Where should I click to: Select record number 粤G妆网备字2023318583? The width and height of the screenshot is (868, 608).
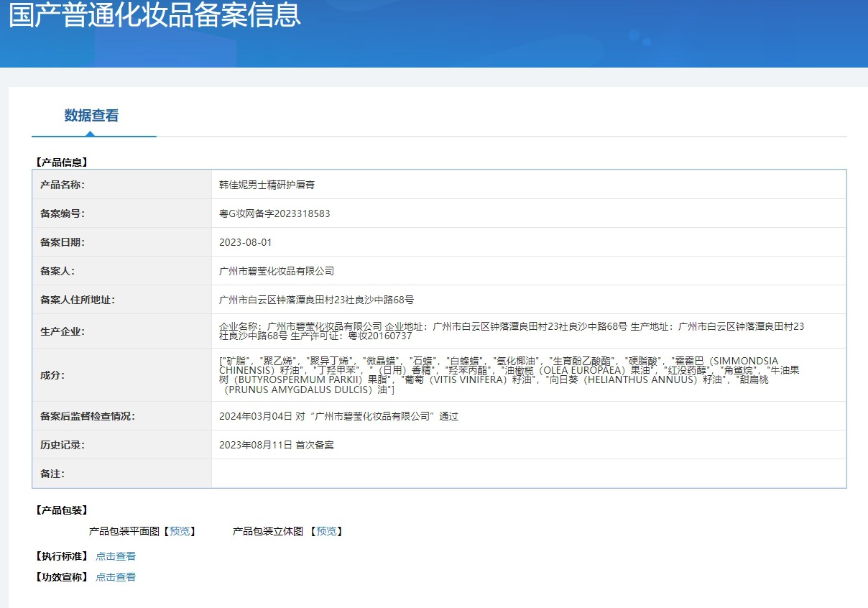(x=274, y=213)
